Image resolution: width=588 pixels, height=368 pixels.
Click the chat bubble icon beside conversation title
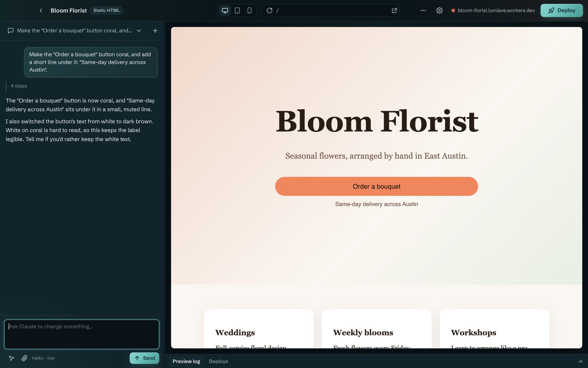(11, 31)
